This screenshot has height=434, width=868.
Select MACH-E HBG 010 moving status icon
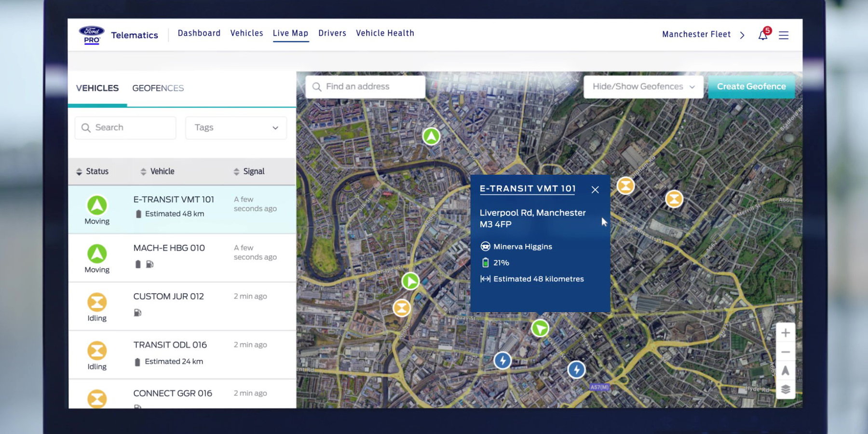97,254
